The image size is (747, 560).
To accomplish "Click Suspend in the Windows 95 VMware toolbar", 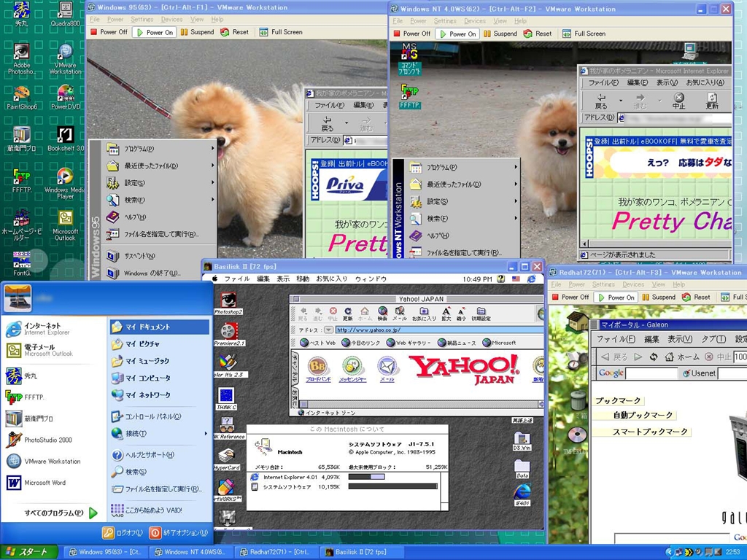I will point(197,32).
